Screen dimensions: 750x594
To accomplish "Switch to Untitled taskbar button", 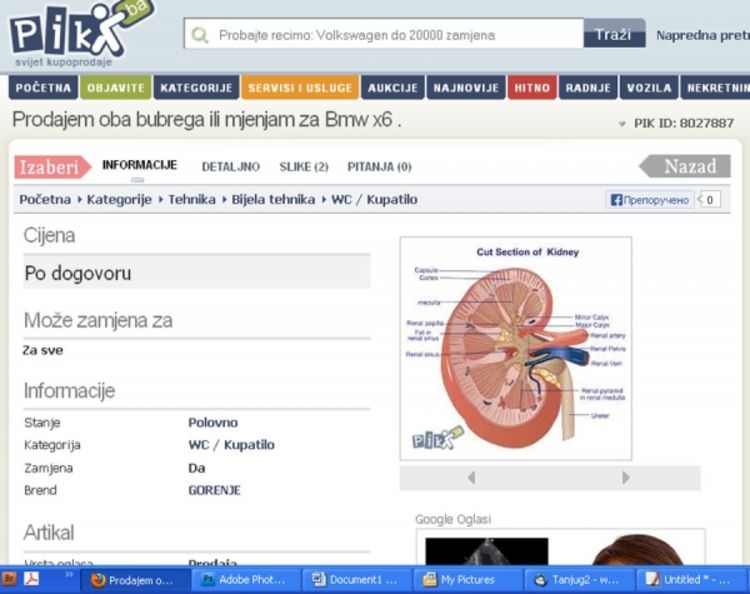I will click(x=690, y=580).
